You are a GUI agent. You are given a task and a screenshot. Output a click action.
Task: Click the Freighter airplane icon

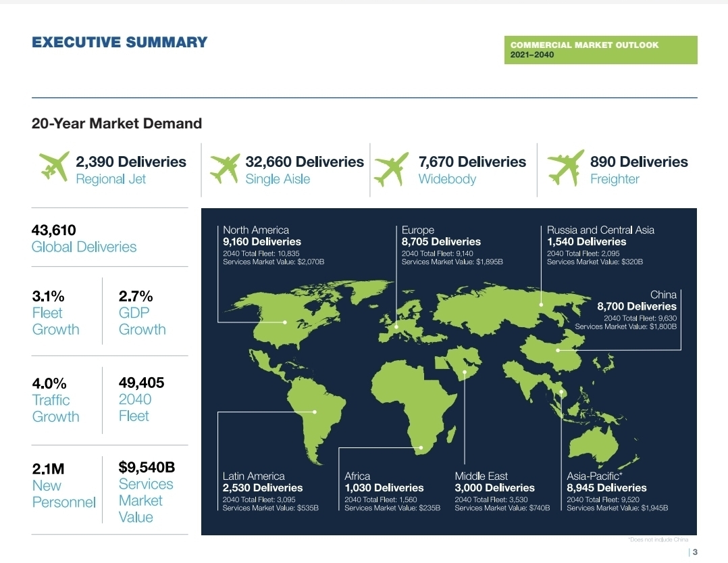tap(565, 167)
